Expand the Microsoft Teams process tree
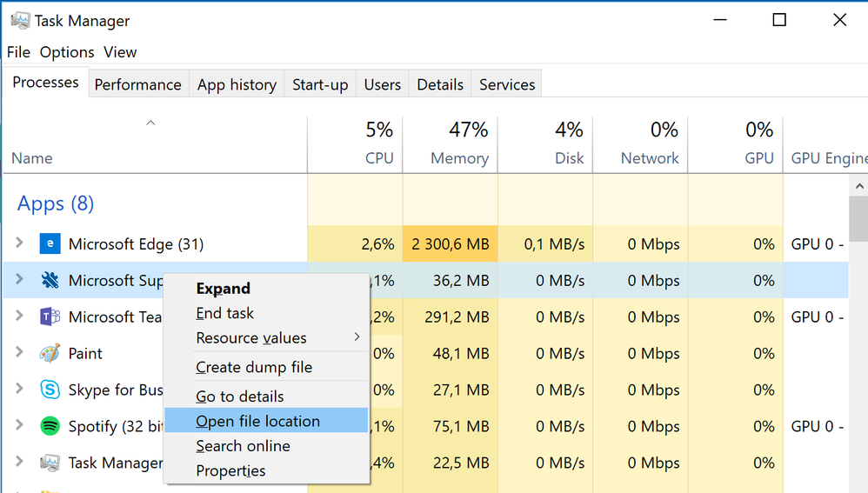 (x=20, y=316)
